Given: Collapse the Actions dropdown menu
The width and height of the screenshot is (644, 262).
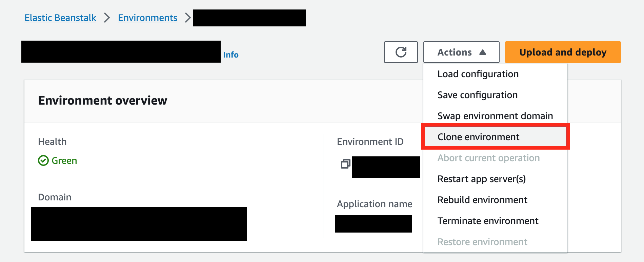Looking at the screenshot, I should [x=461, y=52].
